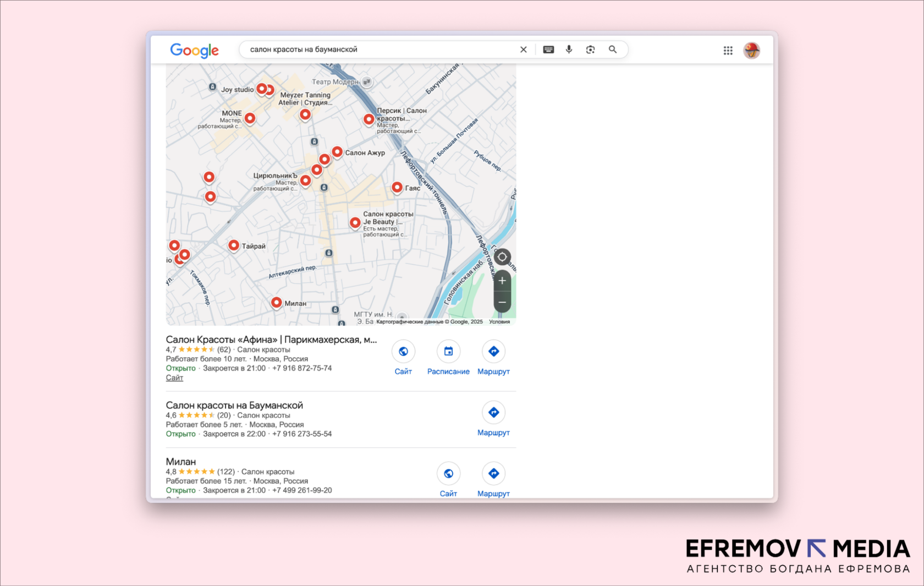Viewport: 924px width, 586px height.
Task: Open the Милан listing website icon
Action: (x=448, y=474)
